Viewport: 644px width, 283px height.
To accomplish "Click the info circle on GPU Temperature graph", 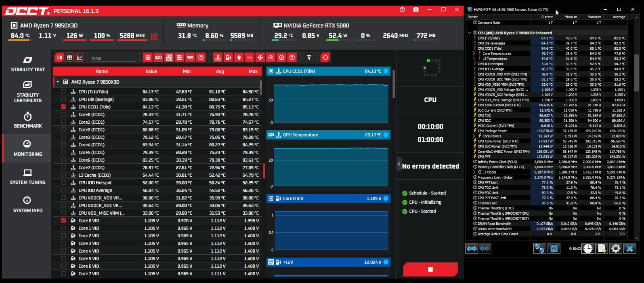I will pyautogui.click(x=386, y=135).
